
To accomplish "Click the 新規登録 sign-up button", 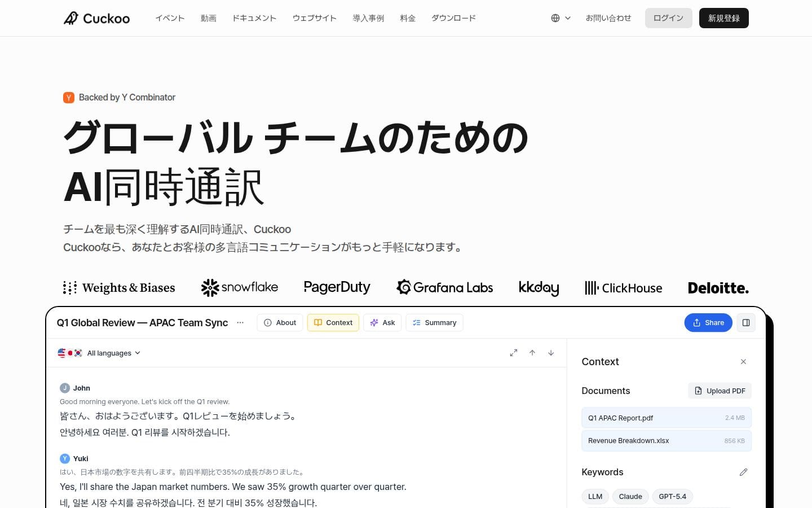I will click(724, 18).
